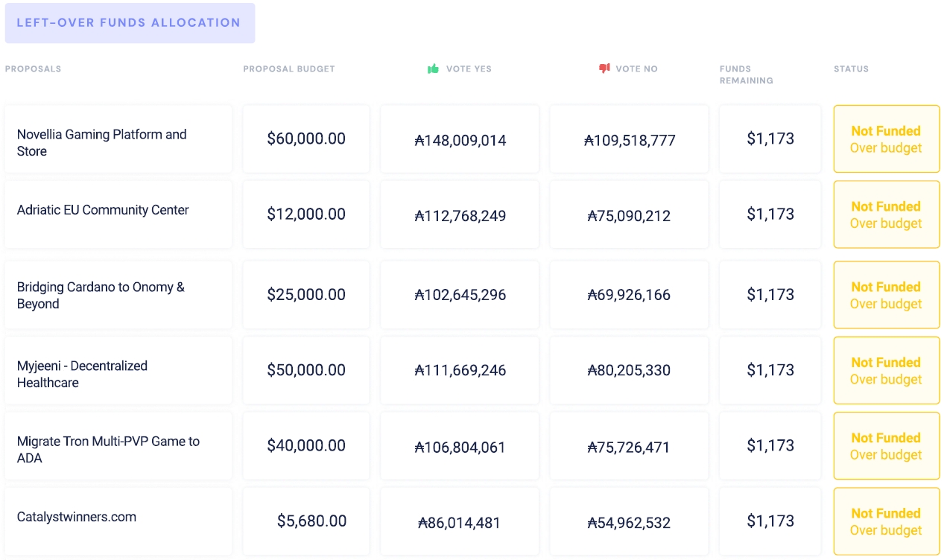Click the Not Funded badge for Myjeeni
Viewport: 947px width, 560px height.
886,371
